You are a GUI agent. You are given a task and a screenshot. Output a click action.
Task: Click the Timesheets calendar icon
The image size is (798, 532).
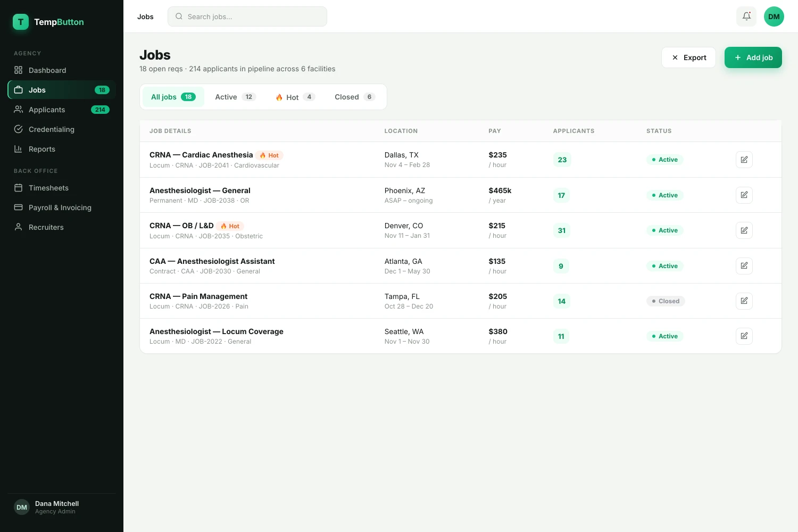point(19,188)
